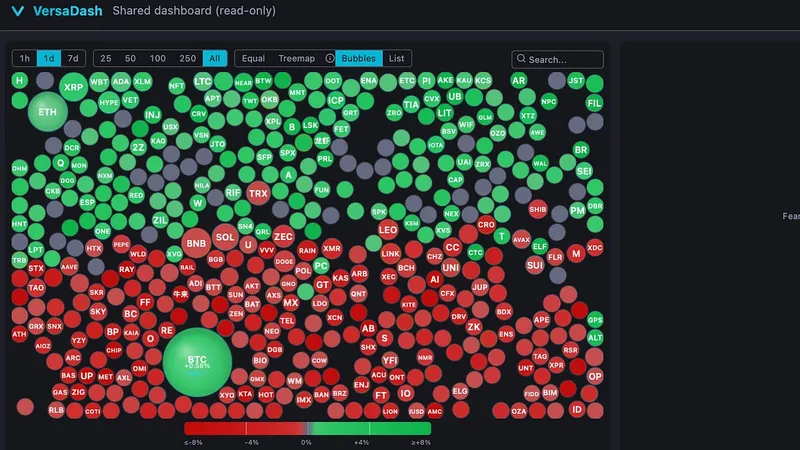Image resolution: width=800 pixels, height=450 pixels.
Task: Open the LINK bubble
Action: click(x=390, y=254)
